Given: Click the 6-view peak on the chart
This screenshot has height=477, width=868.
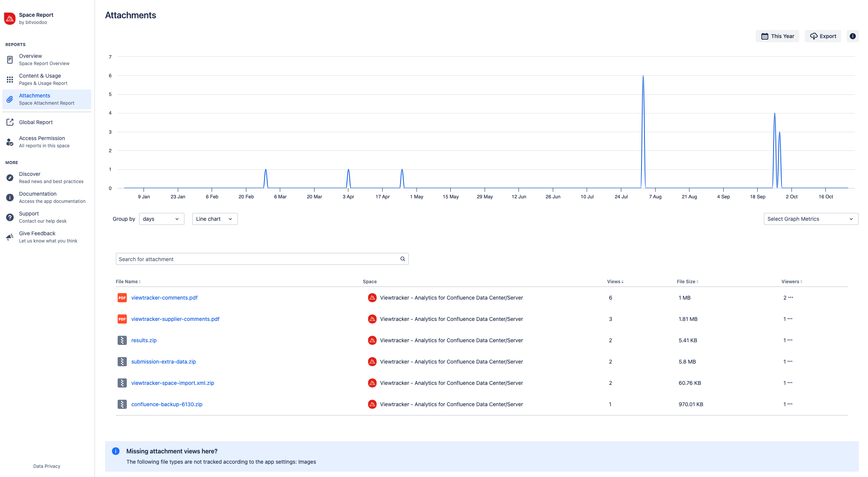Looking at the screenshot, I should pyautogui.click(x=643, y=76).
